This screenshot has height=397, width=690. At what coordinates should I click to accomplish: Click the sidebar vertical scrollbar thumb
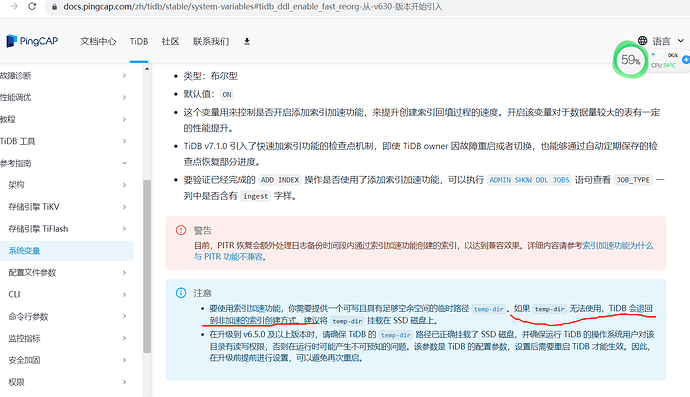(x=147, y=266)
